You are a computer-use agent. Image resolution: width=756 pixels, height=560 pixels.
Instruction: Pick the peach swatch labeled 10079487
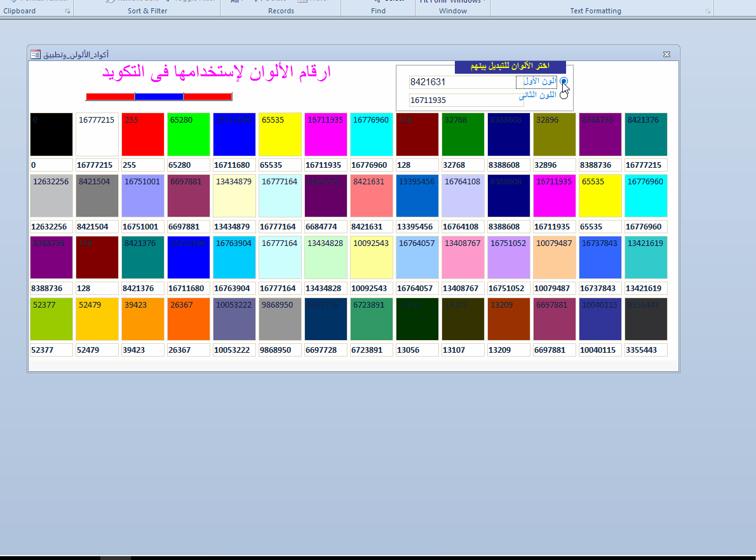555,257
